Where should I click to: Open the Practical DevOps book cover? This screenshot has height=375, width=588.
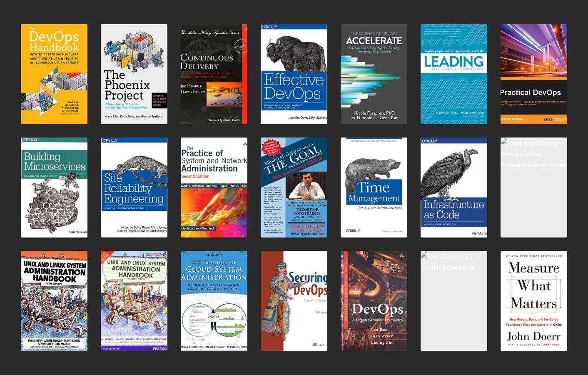point(534,74)
